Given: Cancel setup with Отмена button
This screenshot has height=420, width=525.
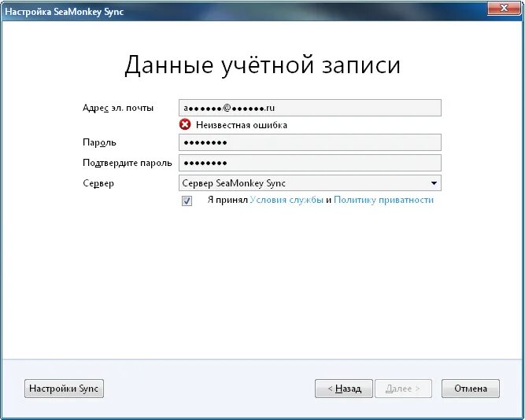Looking at the screenshot, I should (471, 389).
